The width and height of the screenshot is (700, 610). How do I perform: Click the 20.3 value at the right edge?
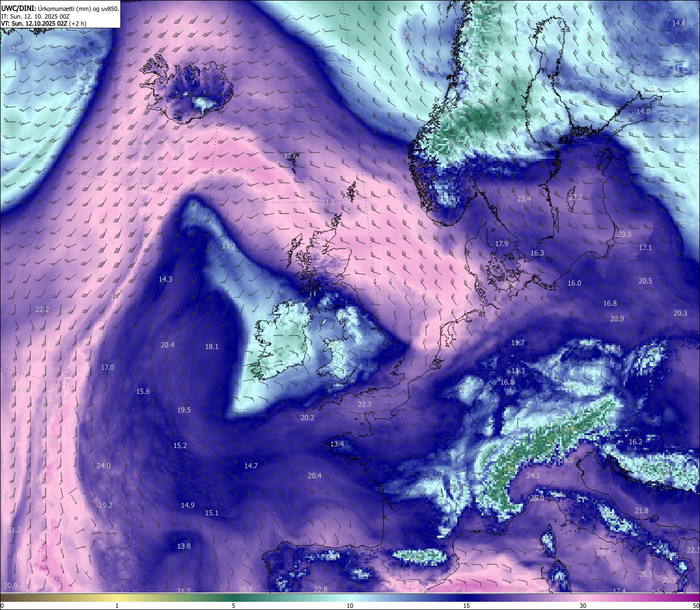pyautogui.click(x=680, y=313)
